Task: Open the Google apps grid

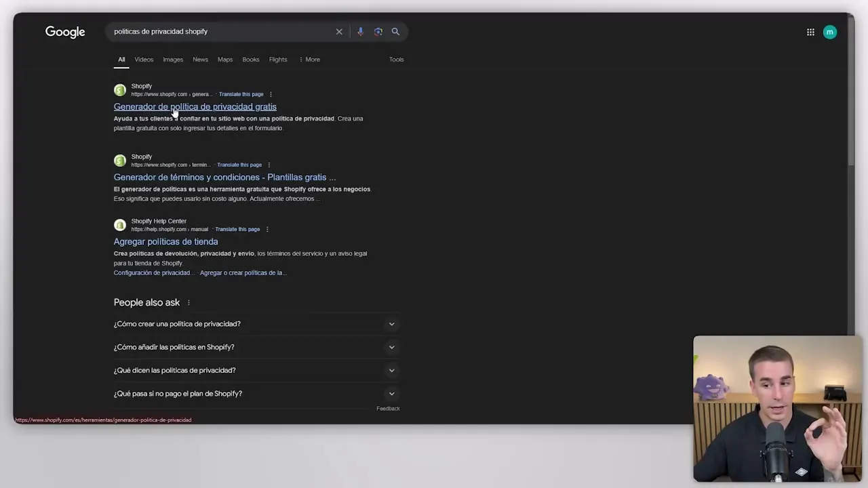Action: click(x=810, y=32)
